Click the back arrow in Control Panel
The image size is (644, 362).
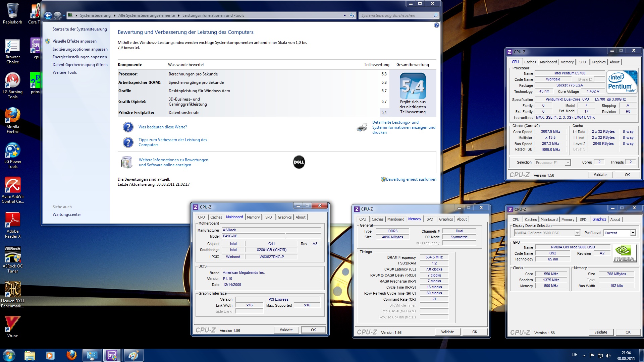pos(48,15)
